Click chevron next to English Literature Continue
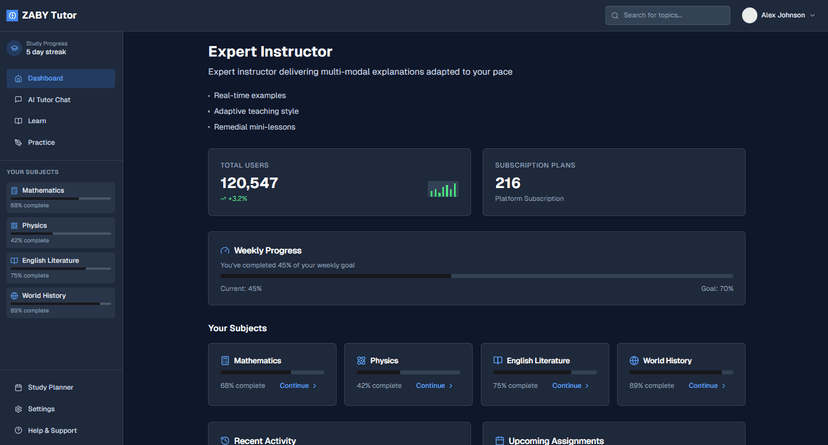828x445 pixels. click(x=587, y=386)
